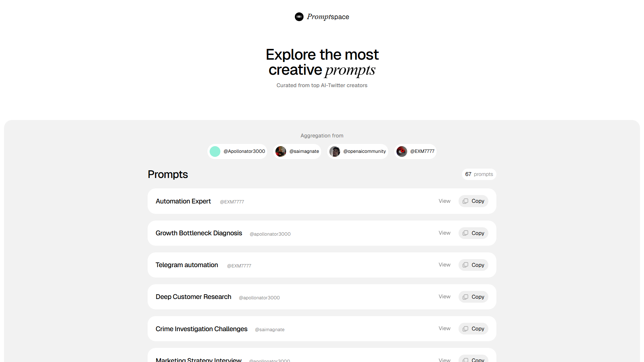Open the Crime Investigation Challenges title
Viewport: 644px width, 362px height.
[x=201, y=329]
